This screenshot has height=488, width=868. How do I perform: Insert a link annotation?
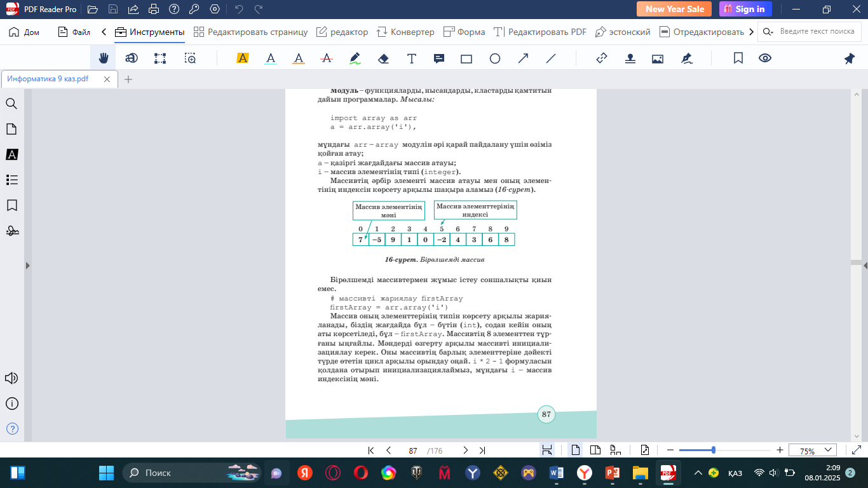tap(602, 58)
